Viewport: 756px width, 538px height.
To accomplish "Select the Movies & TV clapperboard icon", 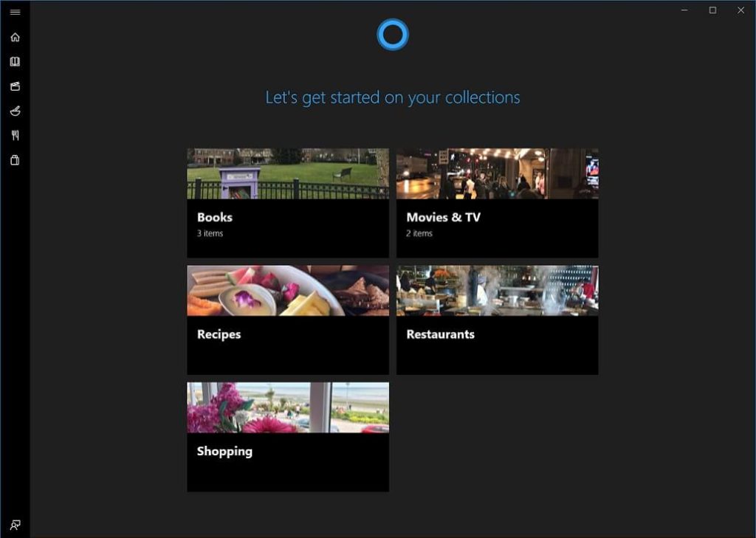I will click(x=14, y=86).
